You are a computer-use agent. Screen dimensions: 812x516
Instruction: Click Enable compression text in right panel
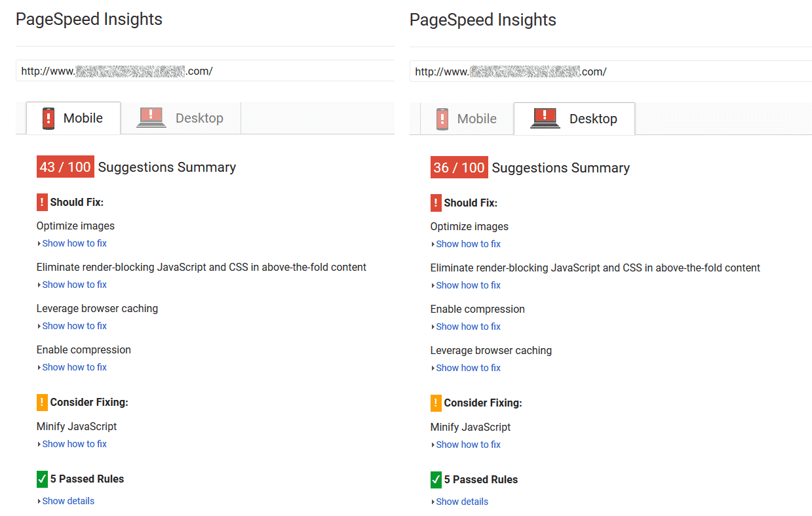coord(478,309)
